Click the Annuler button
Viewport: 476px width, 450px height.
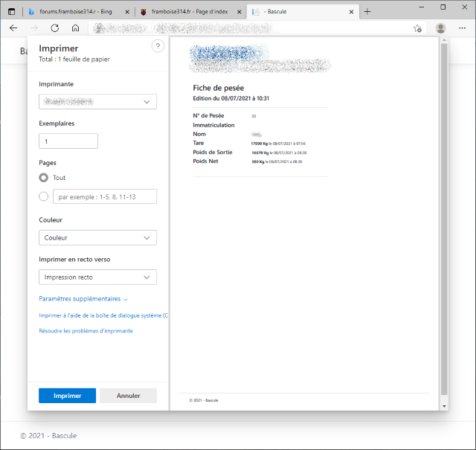128,396
